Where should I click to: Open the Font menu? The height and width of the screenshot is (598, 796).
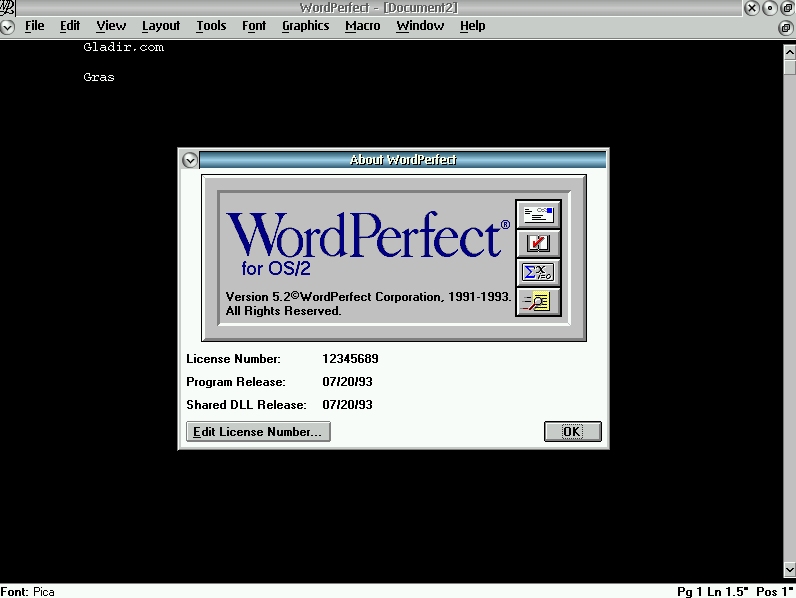click(254, 26)
